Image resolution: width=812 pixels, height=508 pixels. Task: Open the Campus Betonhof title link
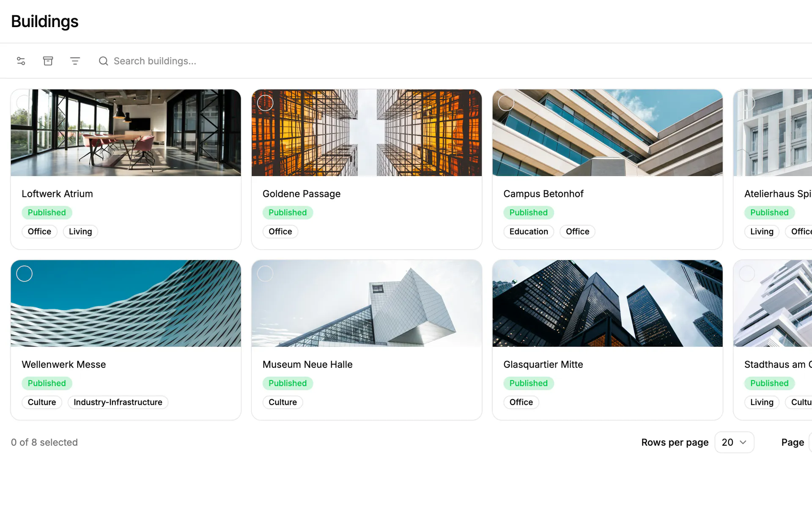pos(543,194)
